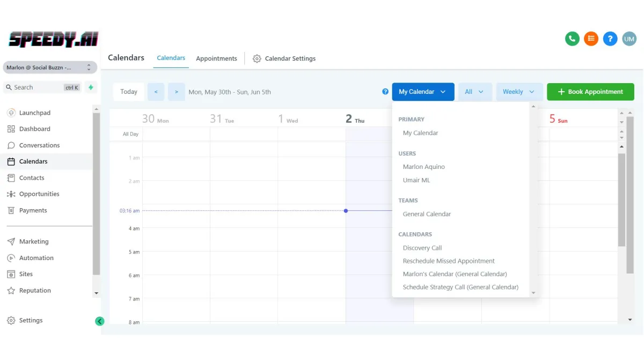Image resolution: width=644 pixels, height=362 pixels.
Task: Open the orange list notifications icon
Action: (x=591, y=39)
